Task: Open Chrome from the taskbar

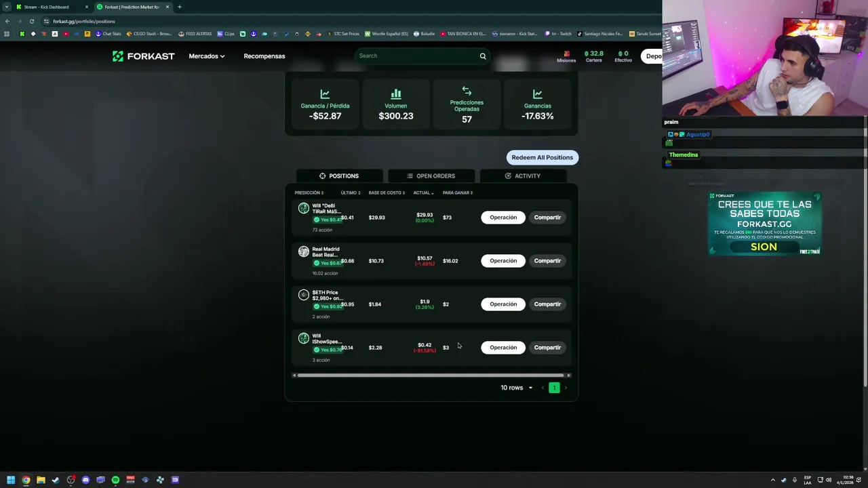Action: [x=26, y=480]
